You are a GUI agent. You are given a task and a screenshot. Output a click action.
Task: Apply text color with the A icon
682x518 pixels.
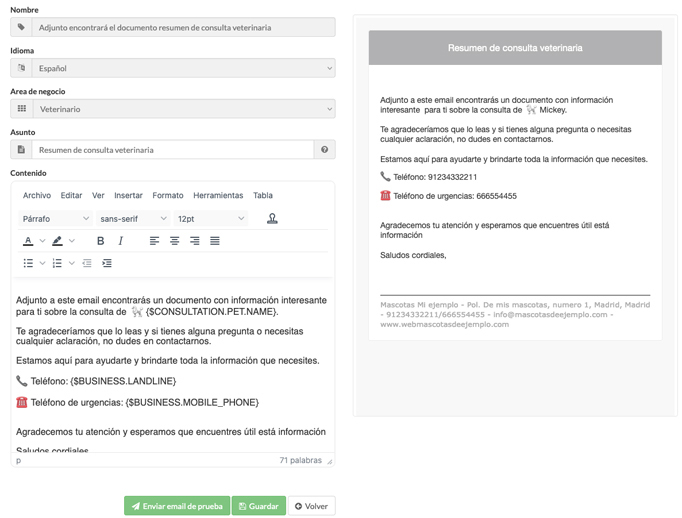coord(28,241)
